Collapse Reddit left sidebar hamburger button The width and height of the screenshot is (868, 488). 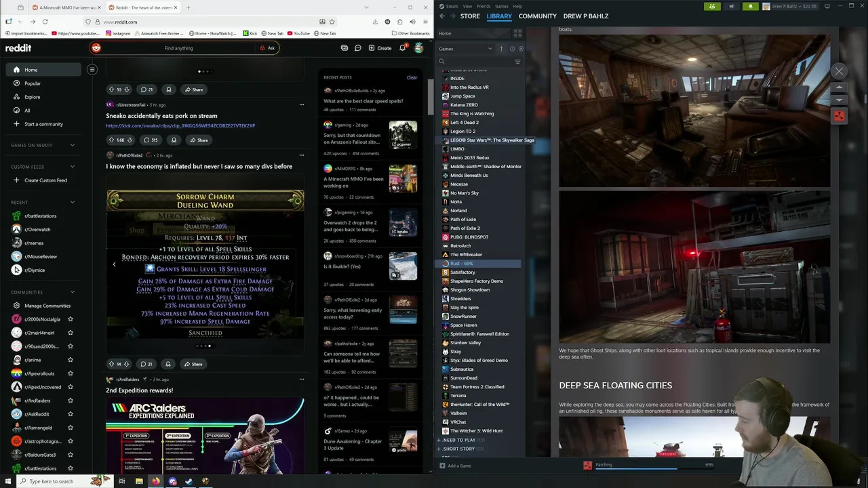click(92, 69)
